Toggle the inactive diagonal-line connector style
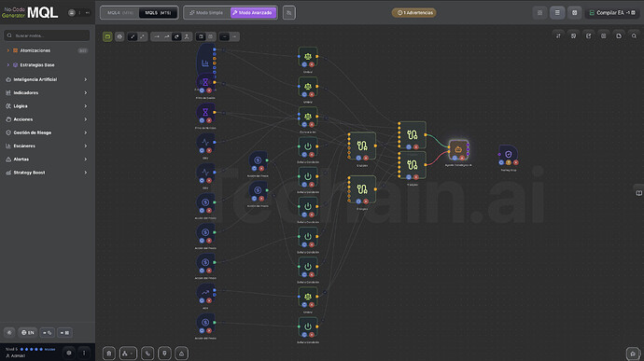 point(142,36)
